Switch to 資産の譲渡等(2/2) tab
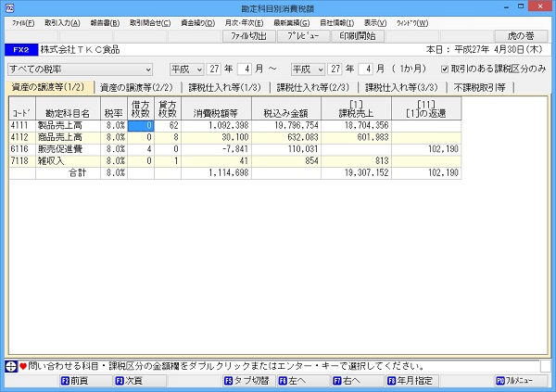Image resolution: width=556 pixels, height=392 pixels. (x=136, y=87)
